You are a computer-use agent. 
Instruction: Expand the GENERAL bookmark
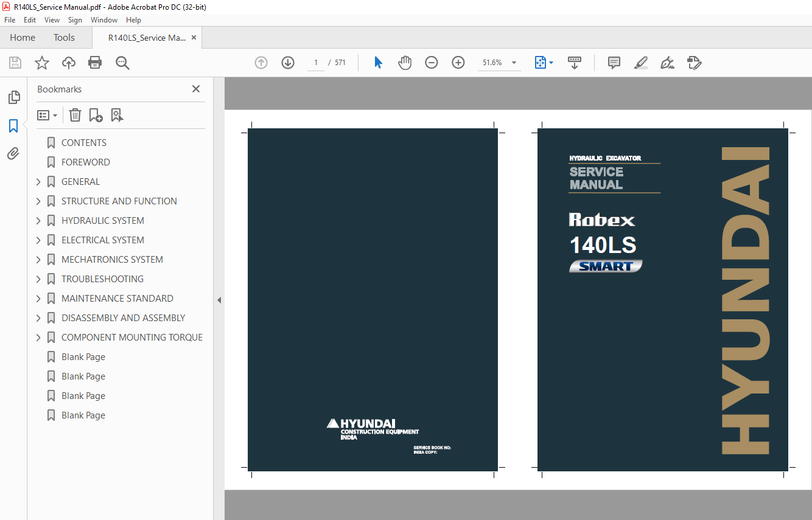click(39, 182)
